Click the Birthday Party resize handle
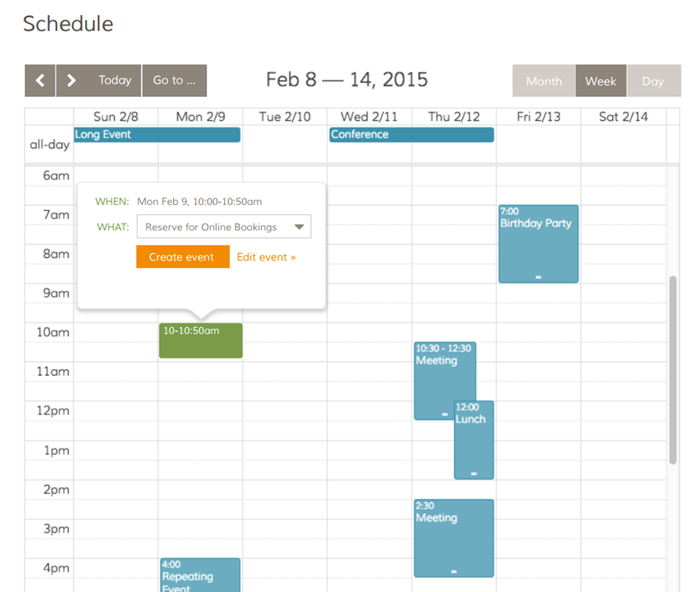700x592 pixels. (x=538, y=277)
